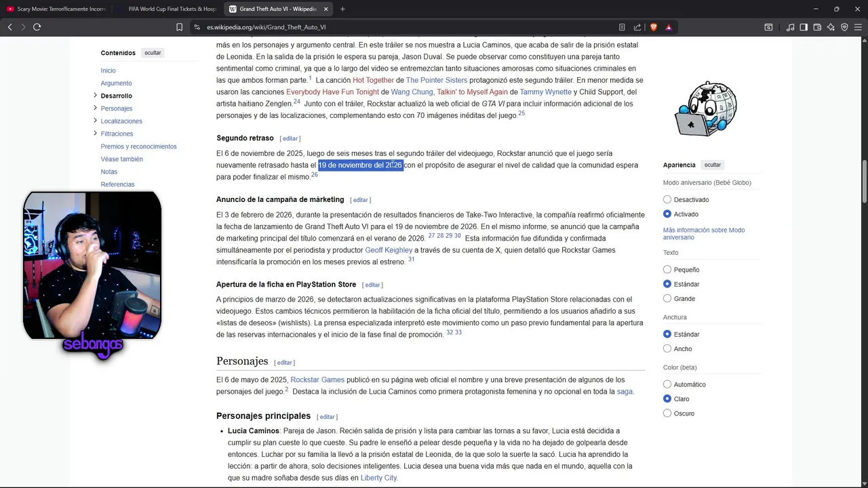Choose Grande text size
This screenshot has height=488, width=868.
pyautogui.click(x=667, y=298)
